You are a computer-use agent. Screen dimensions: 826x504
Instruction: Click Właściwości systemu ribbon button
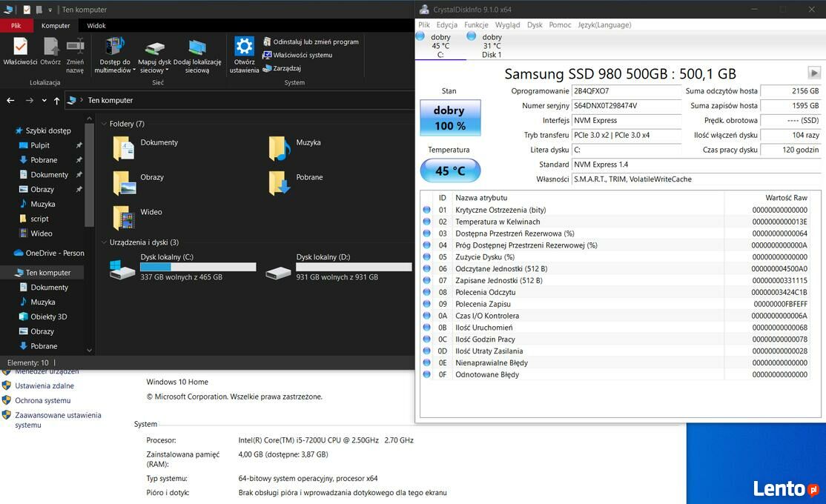click(297, 55)
